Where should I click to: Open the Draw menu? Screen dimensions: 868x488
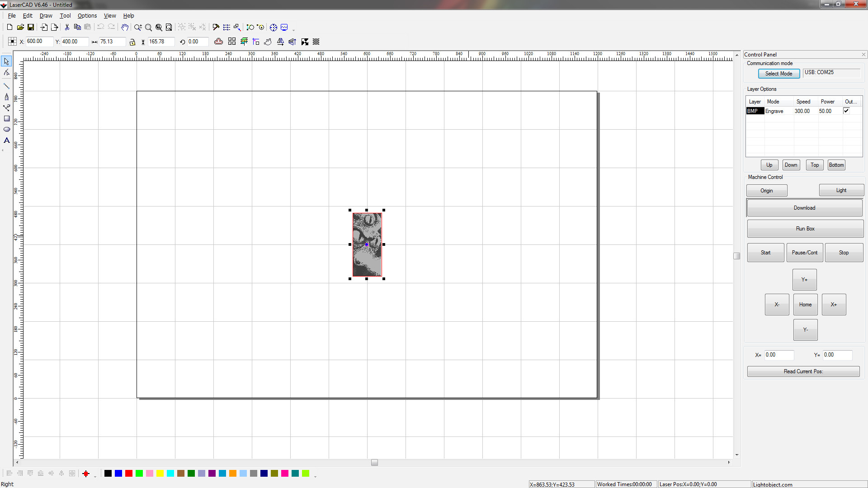(46, 16)
